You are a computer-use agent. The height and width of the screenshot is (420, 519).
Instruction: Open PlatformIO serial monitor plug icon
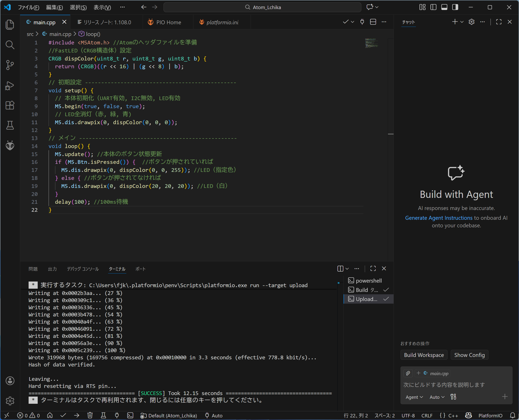[117, 415]
